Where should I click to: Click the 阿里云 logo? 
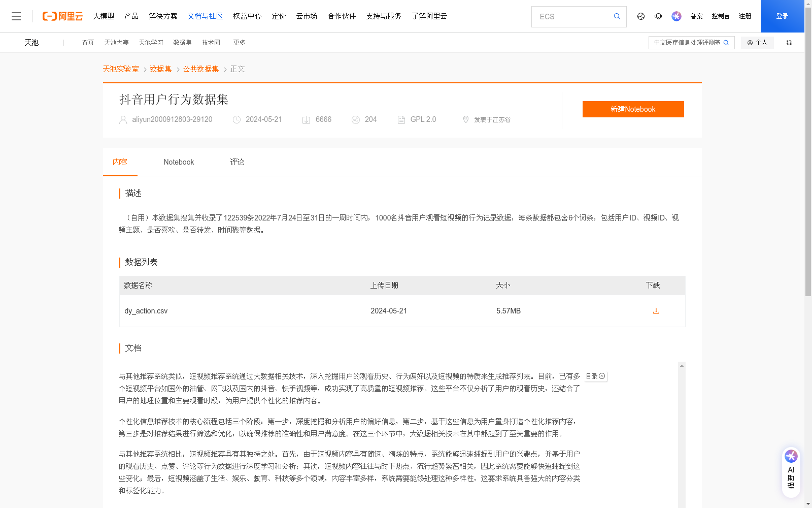coord(62,16)
